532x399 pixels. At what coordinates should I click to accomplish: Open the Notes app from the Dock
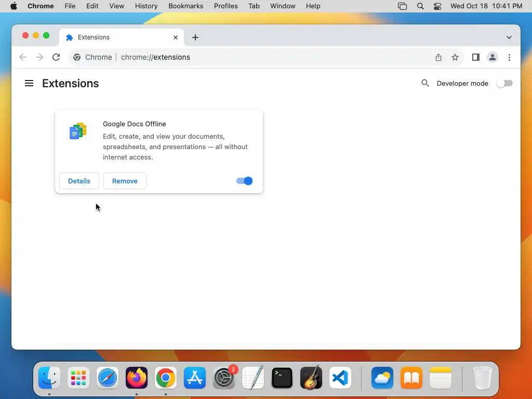441,378
